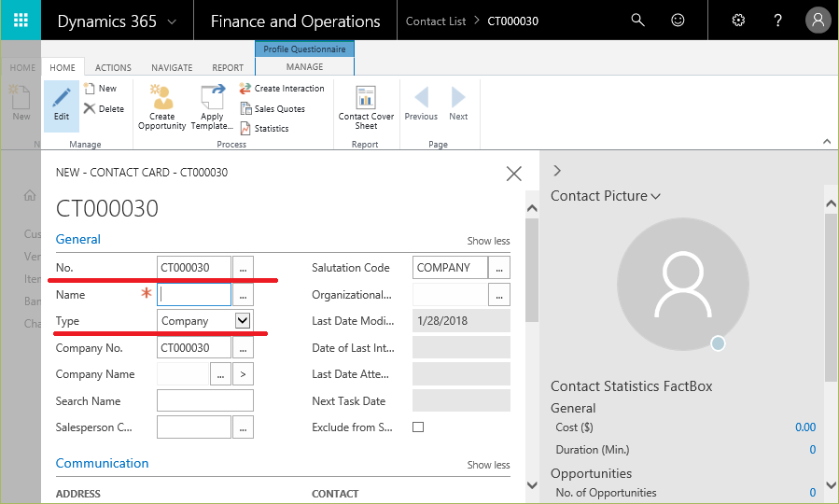Image resolution: width=839 pixels, height=504 pixels.
Task: Click the Cost ($) value 0.00
Action: 805,427
